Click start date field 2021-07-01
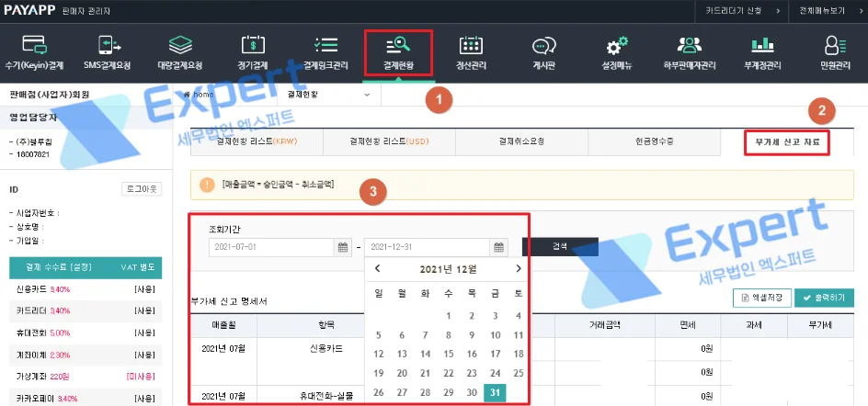 pos(272,247)
